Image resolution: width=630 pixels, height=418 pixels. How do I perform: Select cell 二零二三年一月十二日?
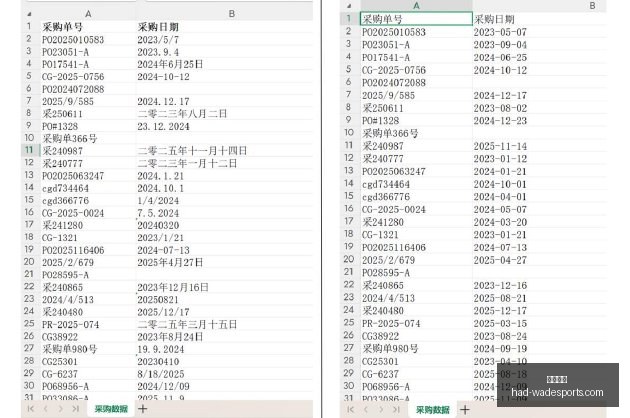click(x=187, y=163)
